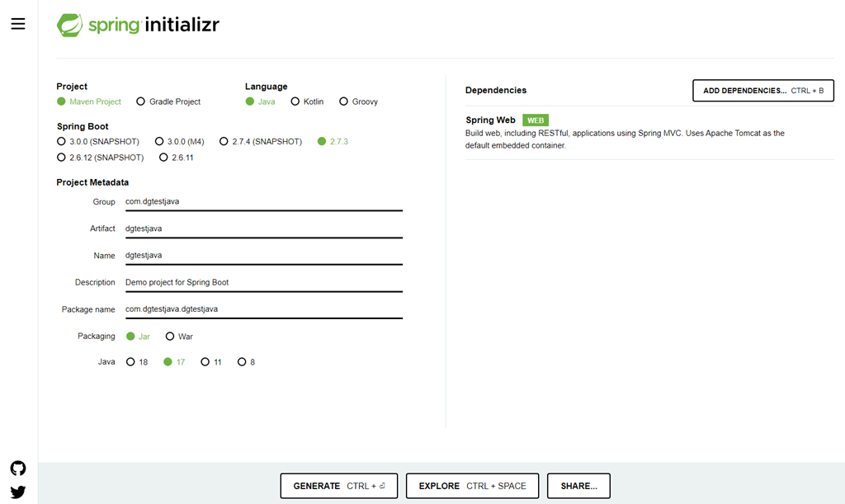The height and width of the screenshot is (504, 845).
Task: Select the Spring Web dependency title
Action: (490, 120)
